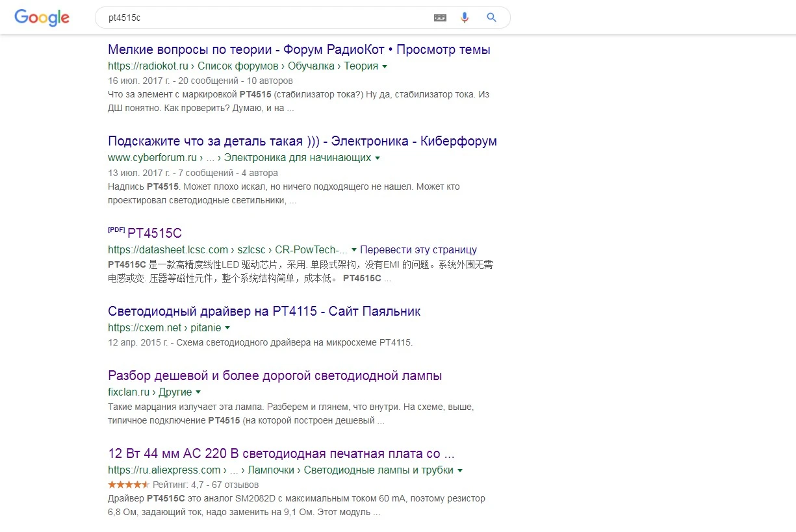This screenshot has height=532, width=796.
Task: Open '12 Вт 44 мм AC 220 В' AliExpress result
Action: point(281,453)
